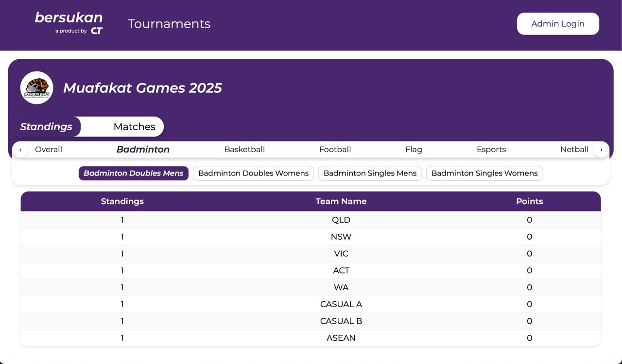Go to the Flag tab
Screen dimensions: 622x364
(x=414, y=150)
